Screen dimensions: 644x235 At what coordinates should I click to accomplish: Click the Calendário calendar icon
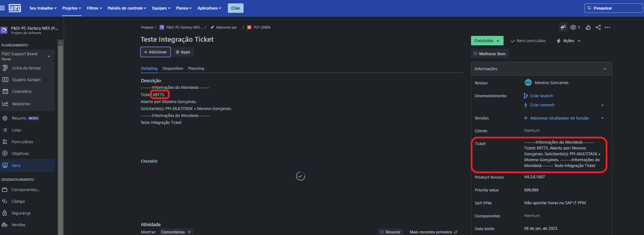pos(5,91)
